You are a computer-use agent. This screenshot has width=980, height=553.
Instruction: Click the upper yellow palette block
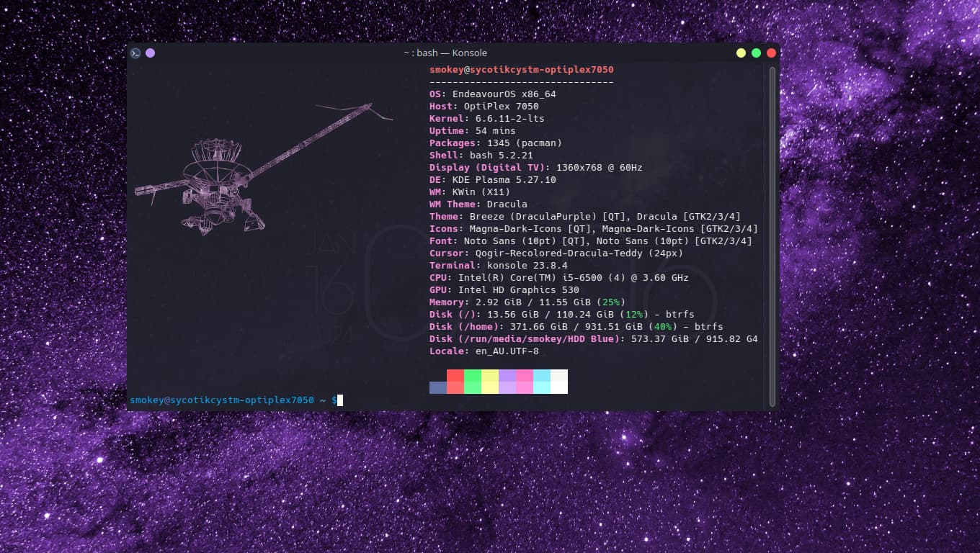point(489,375)
